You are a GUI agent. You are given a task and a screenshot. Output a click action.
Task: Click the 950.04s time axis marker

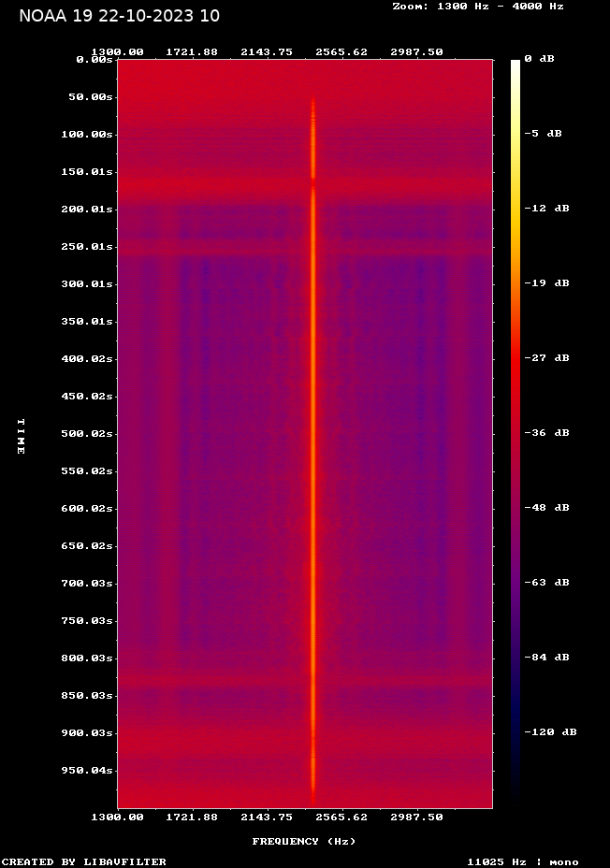point(87,771)
